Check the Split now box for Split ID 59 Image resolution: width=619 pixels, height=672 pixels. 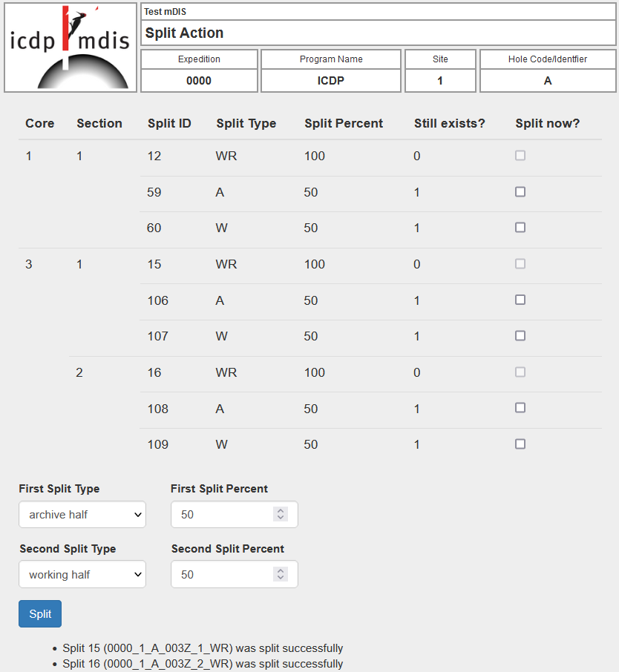(520, 192)
